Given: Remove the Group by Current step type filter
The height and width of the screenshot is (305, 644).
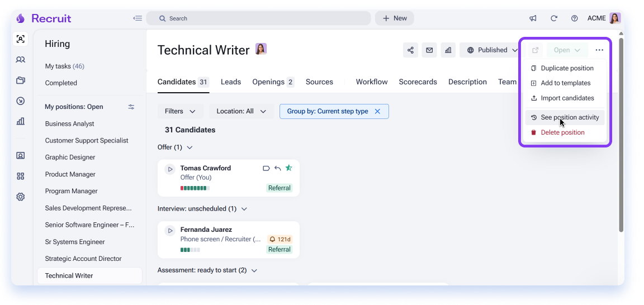Looking at the screenshot, I should pyautogui.click(x=377, y=111).
